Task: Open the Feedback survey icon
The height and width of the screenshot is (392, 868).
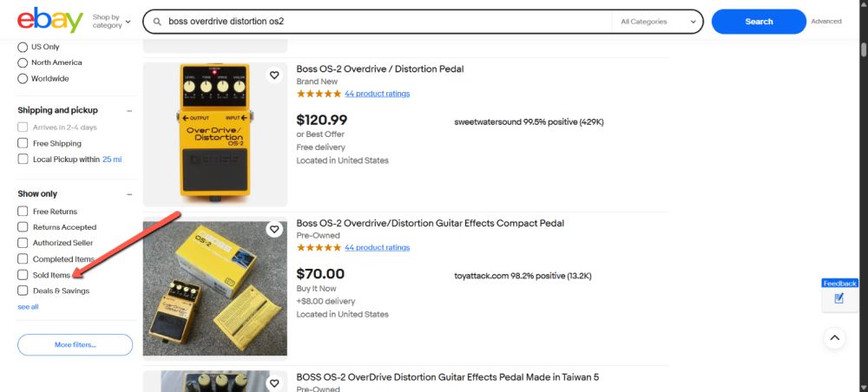Action: 839,298
